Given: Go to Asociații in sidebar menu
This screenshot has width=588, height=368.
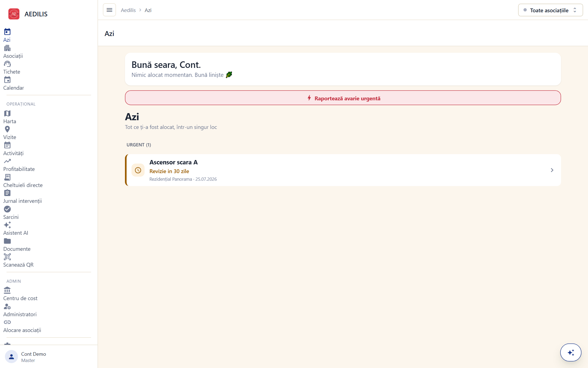Looking at the screenshot, I should 13,56.
